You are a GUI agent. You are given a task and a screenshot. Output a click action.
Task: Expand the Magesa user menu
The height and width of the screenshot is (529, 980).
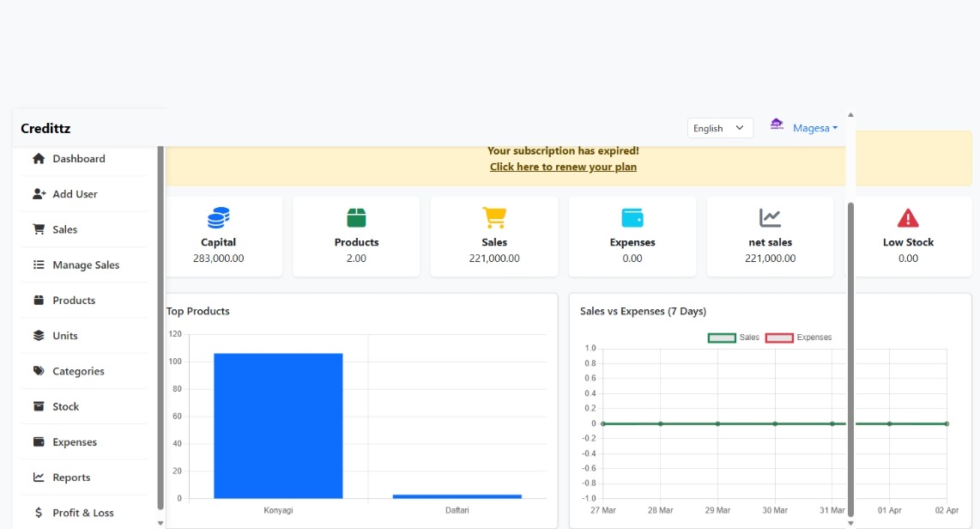814,128
